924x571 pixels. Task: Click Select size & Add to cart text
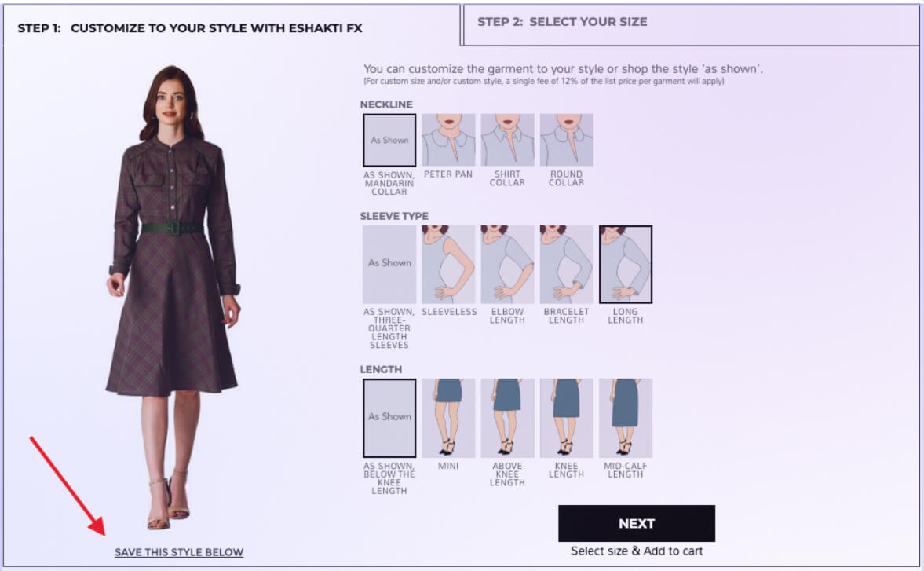(637, 551)
